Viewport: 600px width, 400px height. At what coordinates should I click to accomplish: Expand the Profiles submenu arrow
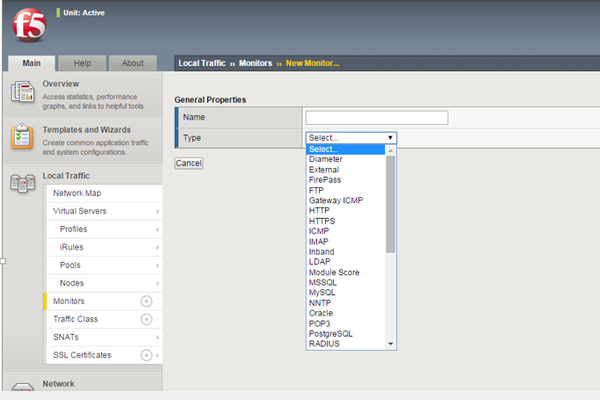pos(157,230)
